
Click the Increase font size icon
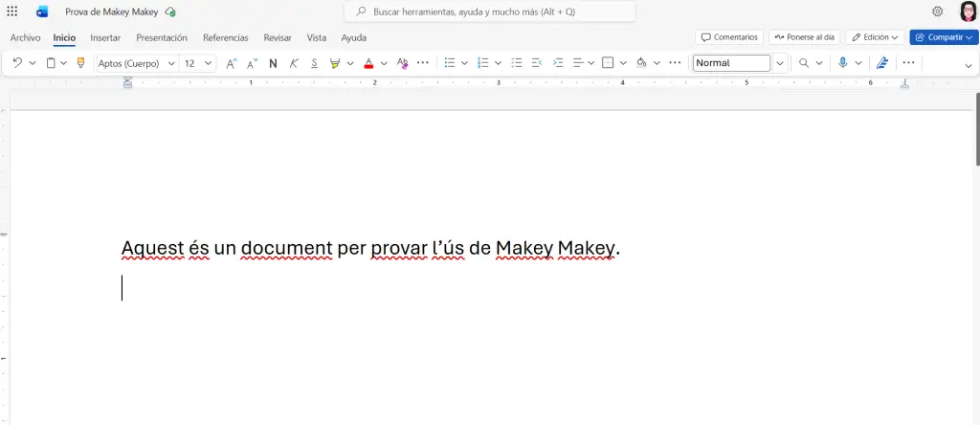click(x=231, y=63)
